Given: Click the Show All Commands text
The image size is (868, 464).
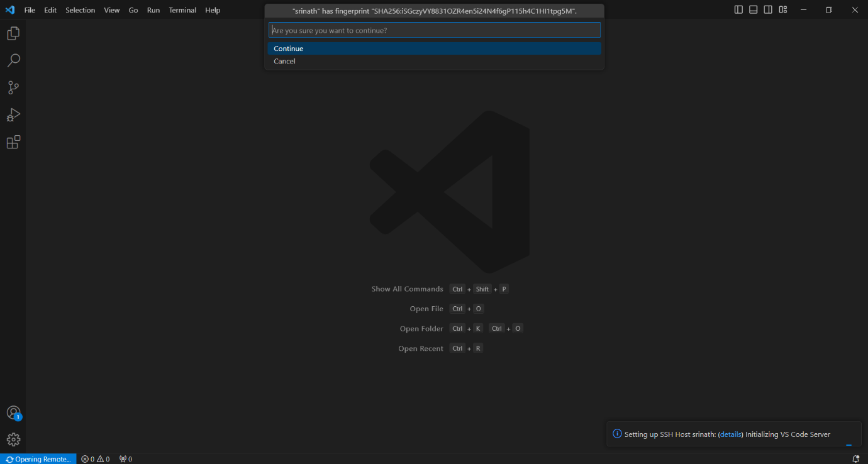Looking at the screenshot, I should [407, 289].
